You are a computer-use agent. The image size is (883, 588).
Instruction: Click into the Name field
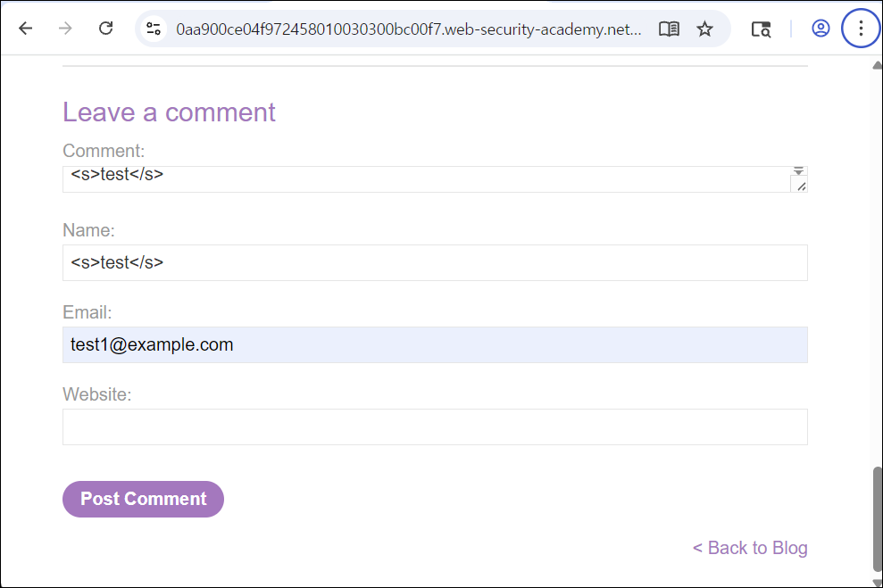click(x=435, y=263)
